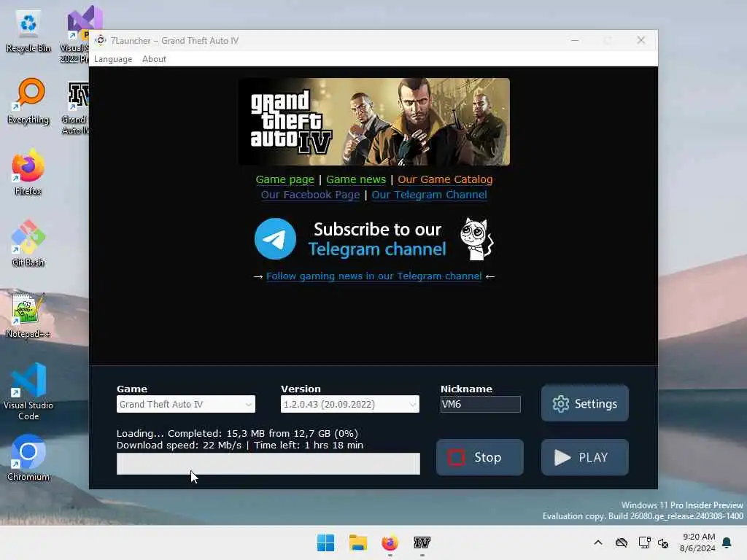This screenshot has width=747, height=560.
Task: Click the Grand Theft Auto IV banner
Action: point(374,122)
